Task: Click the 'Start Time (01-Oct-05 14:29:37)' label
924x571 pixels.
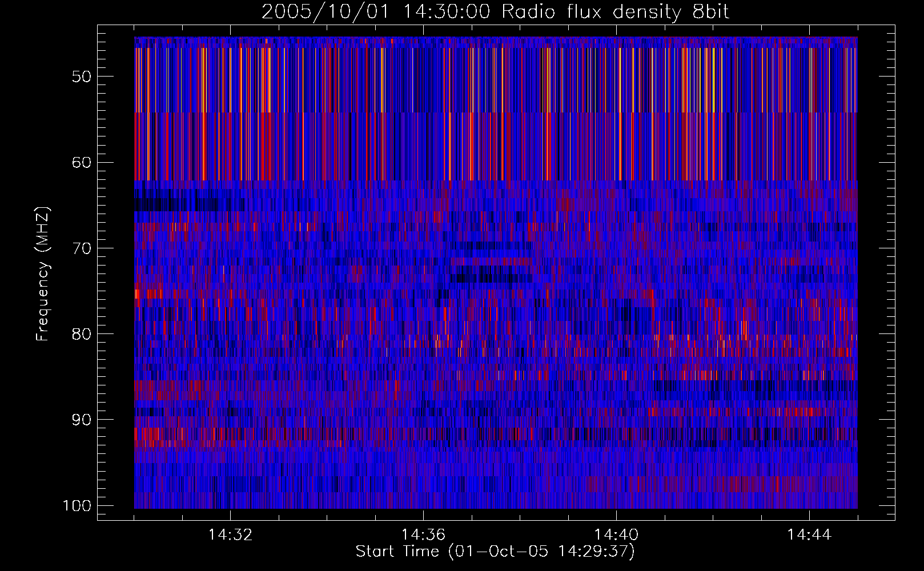Action: [495, 552]
